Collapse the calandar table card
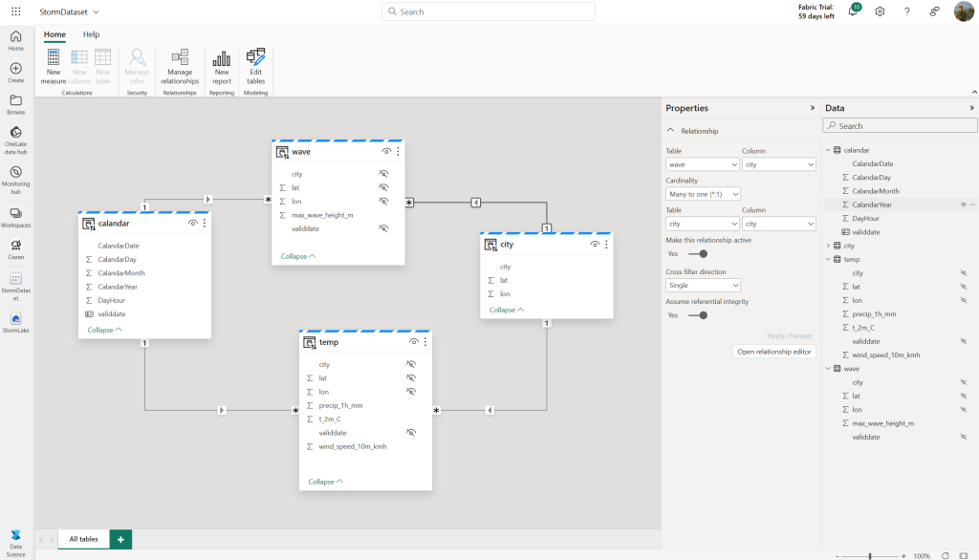 (x=104, y=330)
